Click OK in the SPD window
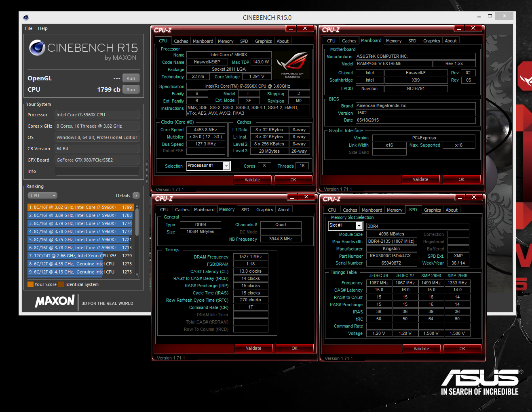Screen dimensions: 532x412 click(462, 349)
